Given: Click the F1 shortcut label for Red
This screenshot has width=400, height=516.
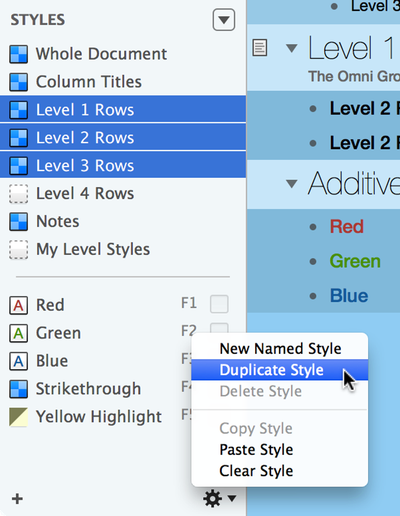Looking at the screenshot, I should pos(189,303).
